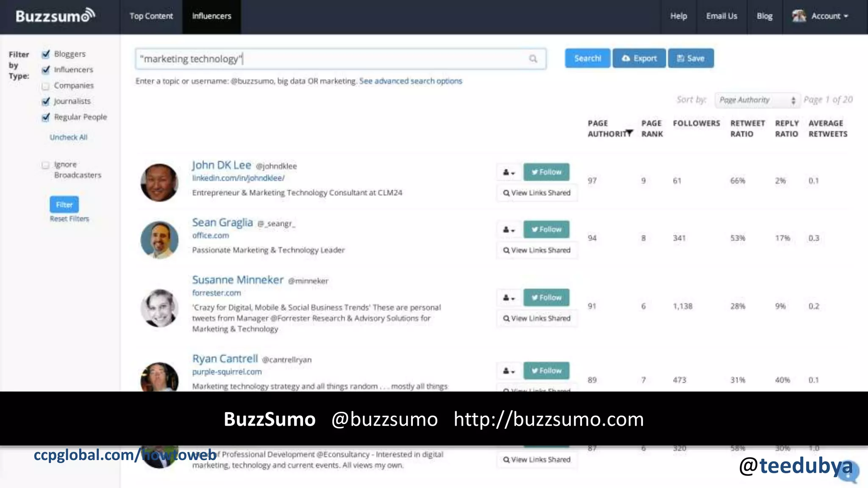This screenshot has height=488, width=868.
Task: Click the @minneker handle text
Action: point(308,281)
